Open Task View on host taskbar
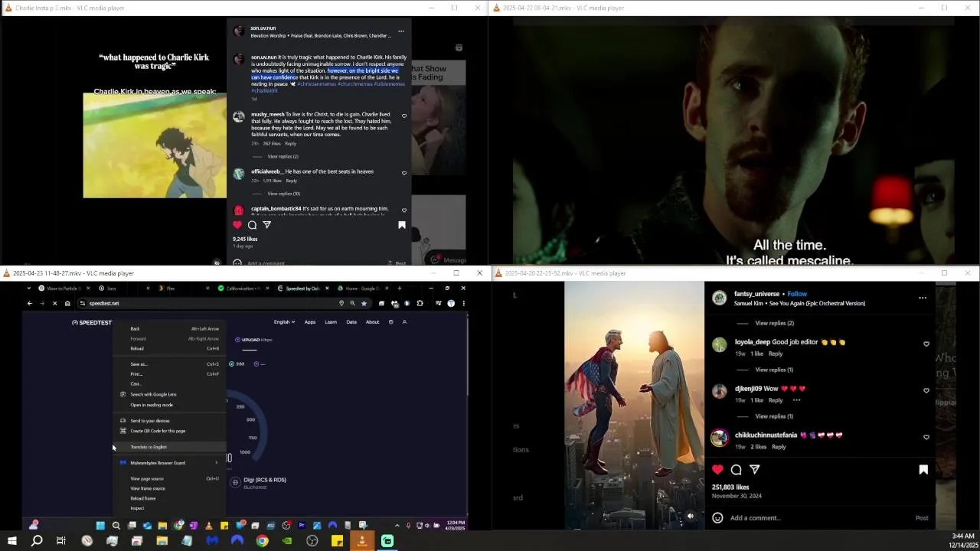This screenshot has height=551, width=980. 61,541
